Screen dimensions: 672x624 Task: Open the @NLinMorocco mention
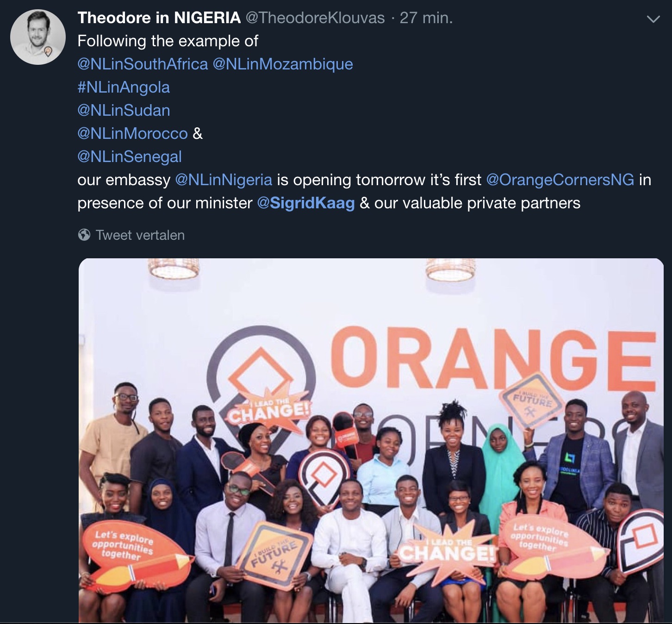(x=132, y=133)
